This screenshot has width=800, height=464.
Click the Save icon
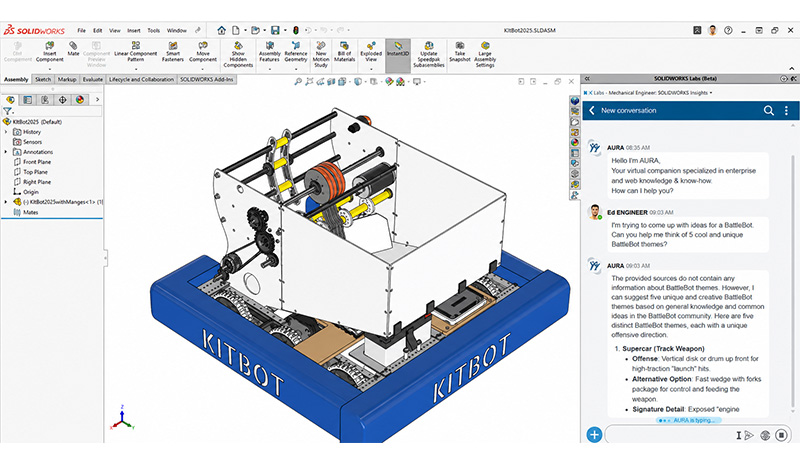[275, 30]
